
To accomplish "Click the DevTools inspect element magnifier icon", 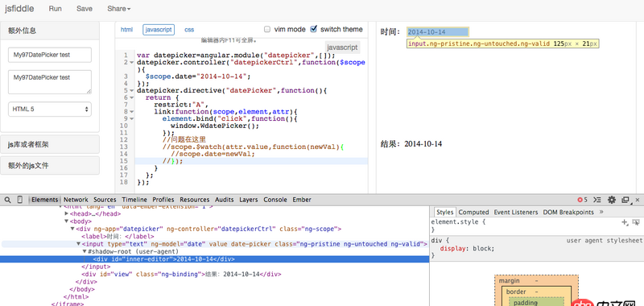I will (x=8, y=200).
